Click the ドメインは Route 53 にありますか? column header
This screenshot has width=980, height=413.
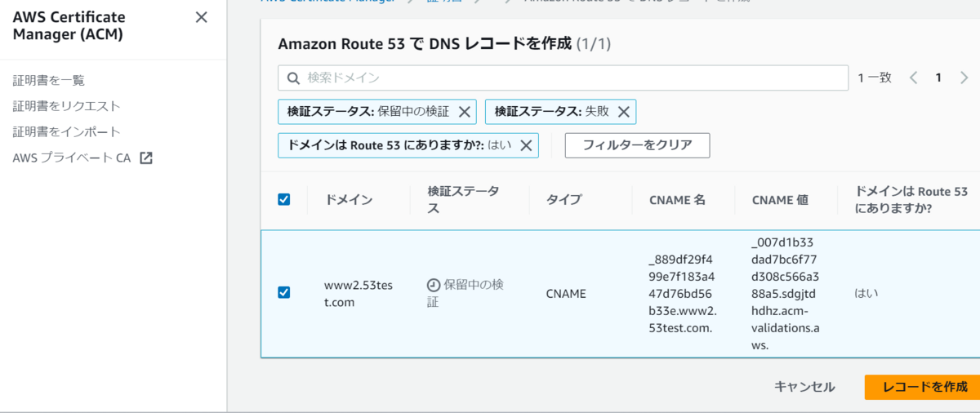coord(911,199)
